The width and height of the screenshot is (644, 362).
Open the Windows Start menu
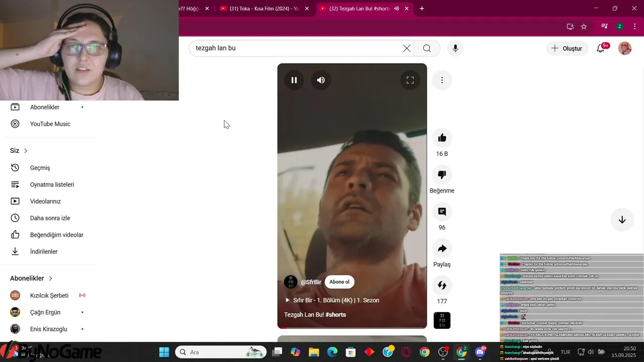tap(164, 352)
